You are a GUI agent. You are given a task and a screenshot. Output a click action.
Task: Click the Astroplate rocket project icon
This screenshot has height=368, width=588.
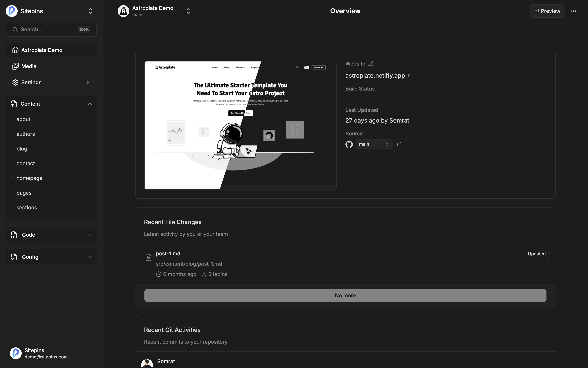[123, 11]
